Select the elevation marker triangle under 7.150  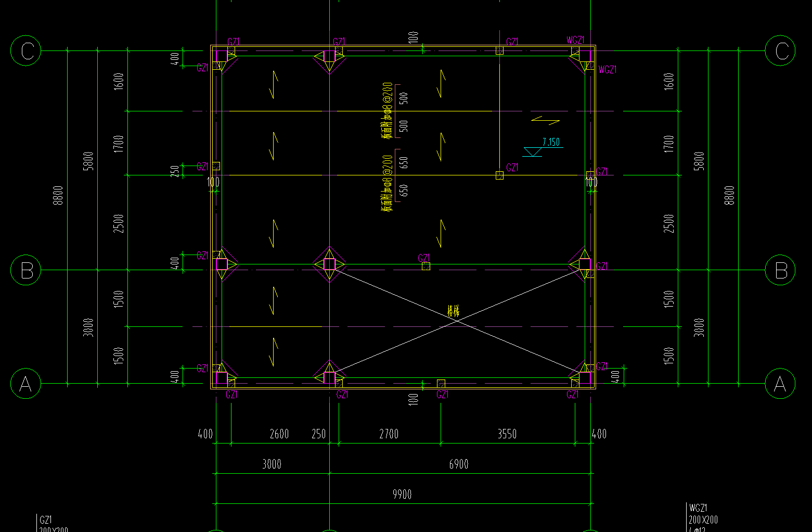coord(533,152)
